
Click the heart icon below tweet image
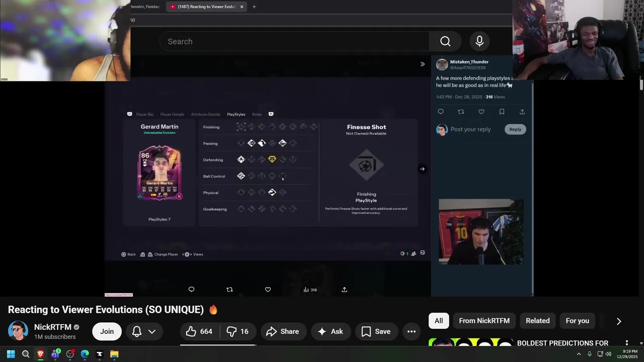coord(268,290)
